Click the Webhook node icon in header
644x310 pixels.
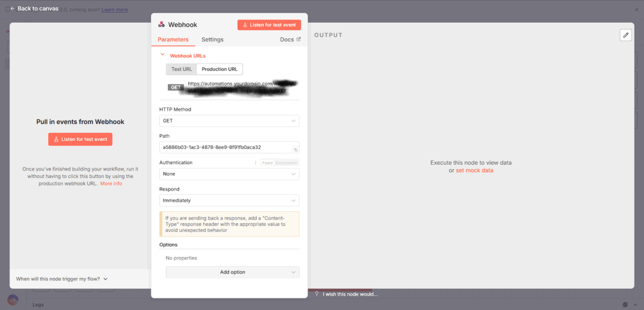pyautogui.click(x=162, y=25)
